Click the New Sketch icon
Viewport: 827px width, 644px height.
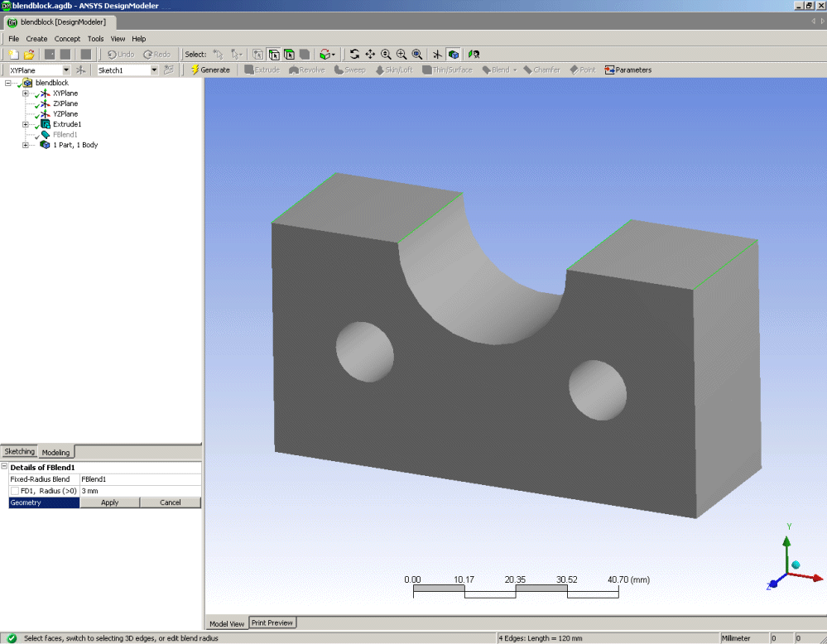169,70
